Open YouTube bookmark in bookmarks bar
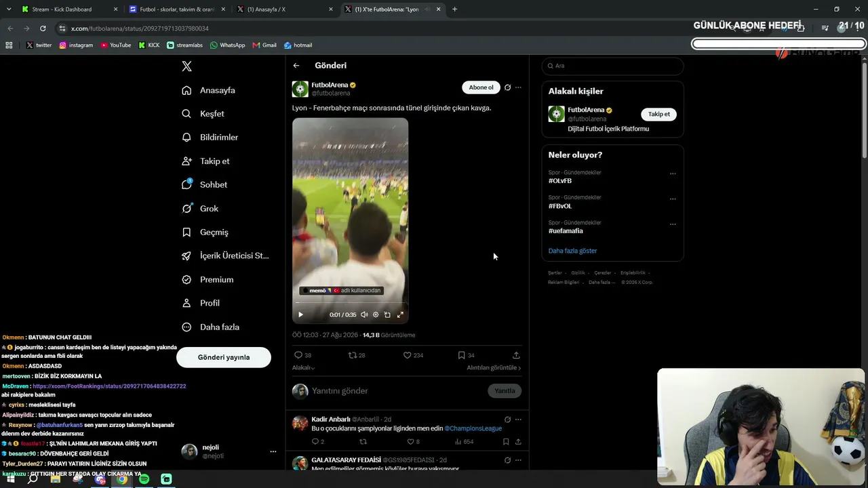Image resolution: width=868 pixels, height=488 pixels. (x=116, y=45)
